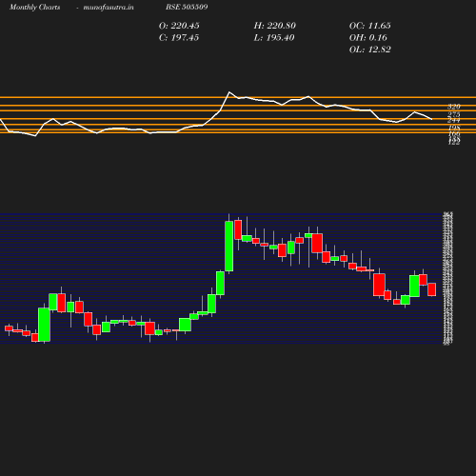The width and height of the screenshot is (476, 476).
Task: Click the peak point of the white line chart
Action: pyautogui.click(x=229, y=92)
